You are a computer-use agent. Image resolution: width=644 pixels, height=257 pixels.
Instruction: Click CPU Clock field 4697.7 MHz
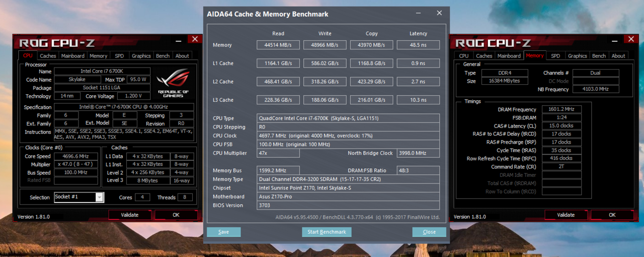pyautogui.click(x=348, y=136)
